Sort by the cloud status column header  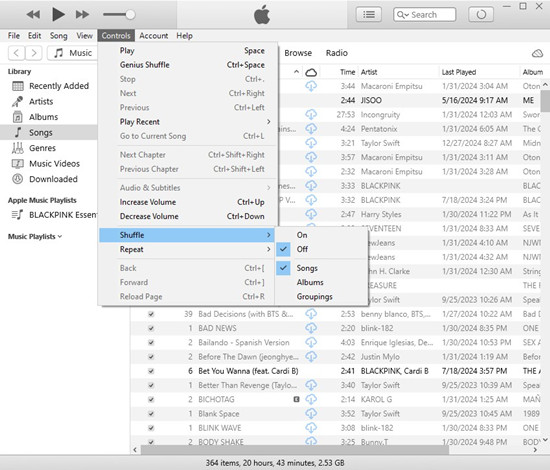[x=311, y=73]
